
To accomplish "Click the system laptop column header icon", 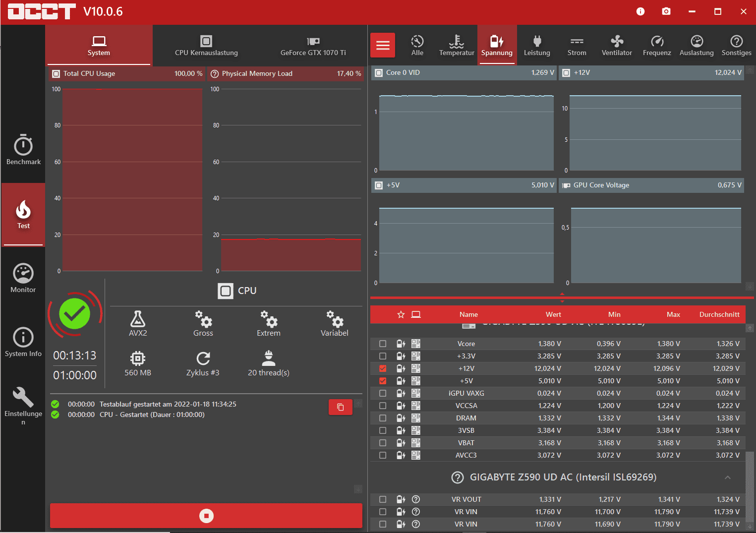I will coord(416,314).
